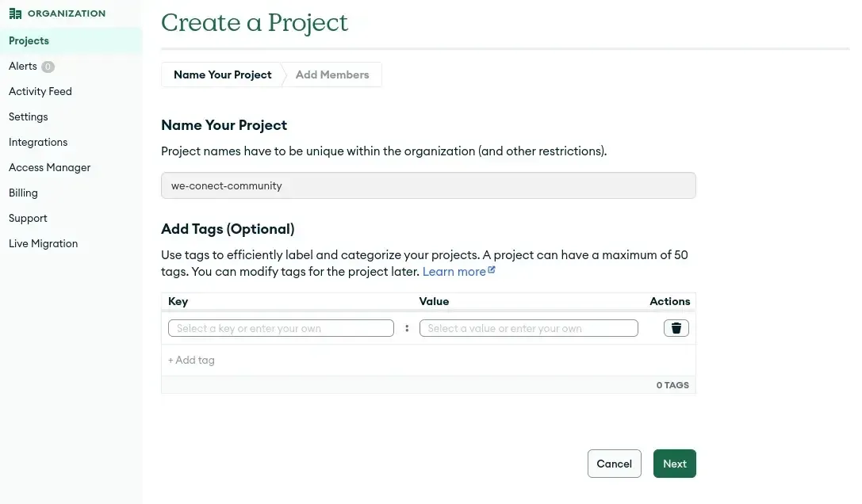The height and width of the screenshot is (504, 862).
Task: Navigate to Billing
Action: coord(23,193)
